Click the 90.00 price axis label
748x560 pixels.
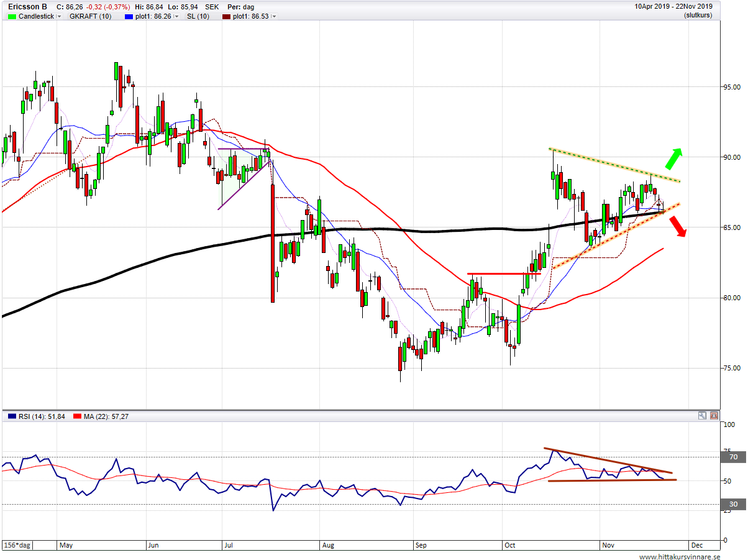[x=731, y=157]
